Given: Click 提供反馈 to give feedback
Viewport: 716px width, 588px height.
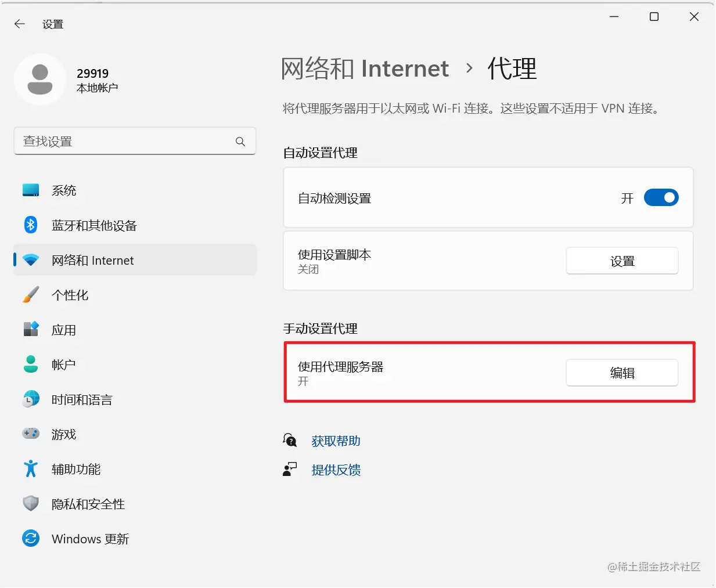Looking at the screenshot, I should tap(336, 470).
